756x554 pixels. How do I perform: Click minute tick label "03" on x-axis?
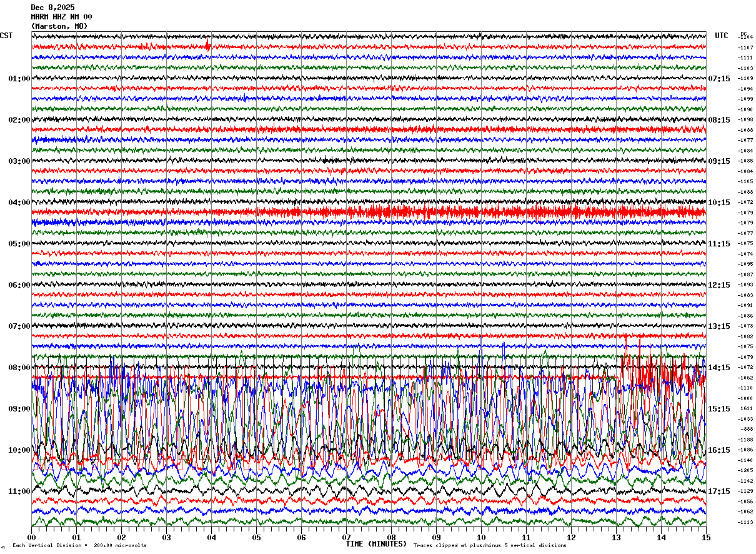tap(166, 537)
